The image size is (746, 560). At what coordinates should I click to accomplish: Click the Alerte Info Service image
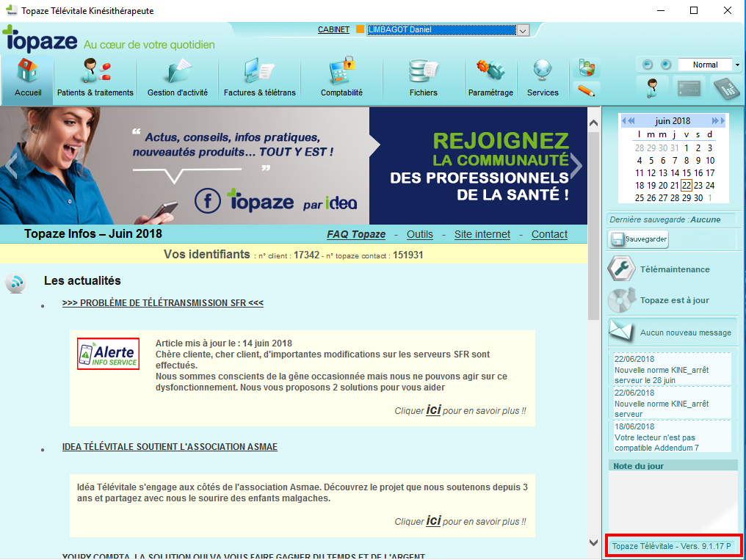[x=109, y=354]
